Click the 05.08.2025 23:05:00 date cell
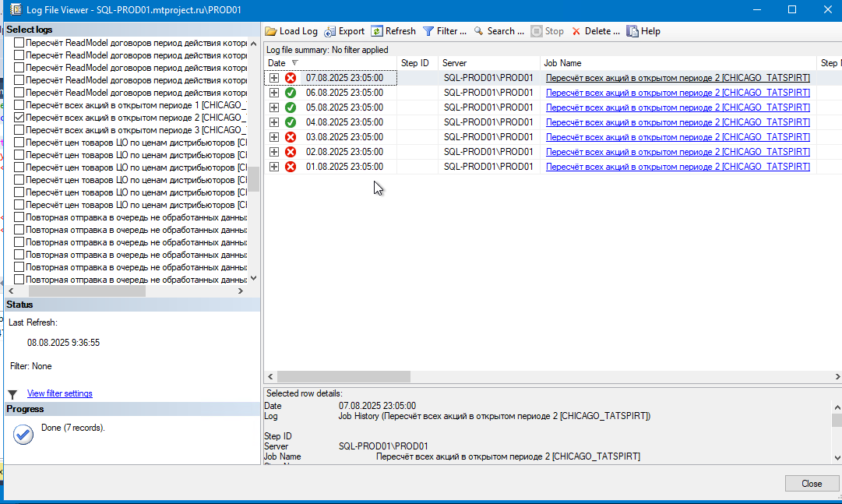 pyautogui.click(x=345, y=107)
